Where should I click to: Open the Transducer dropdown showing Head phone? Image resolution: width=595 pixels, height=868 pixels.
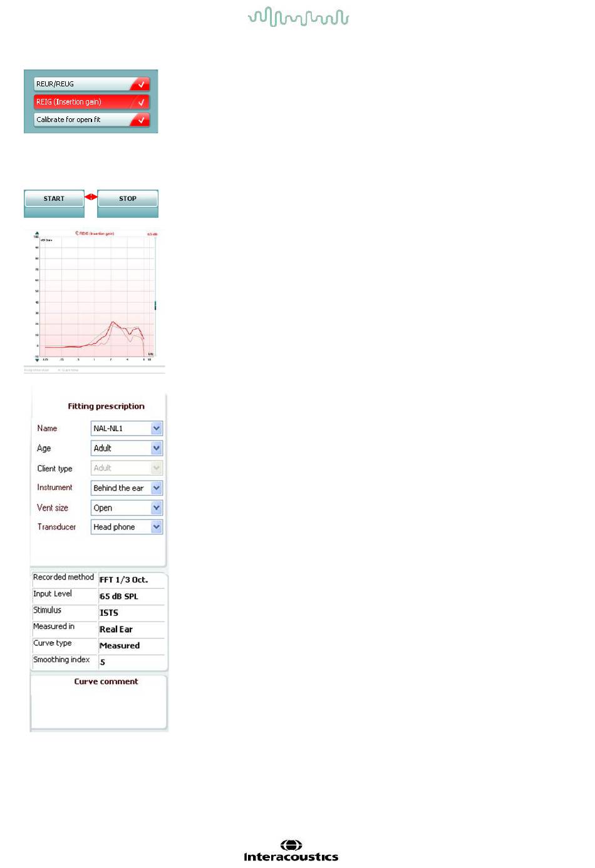pyautogui.click(x=127, y=527)
